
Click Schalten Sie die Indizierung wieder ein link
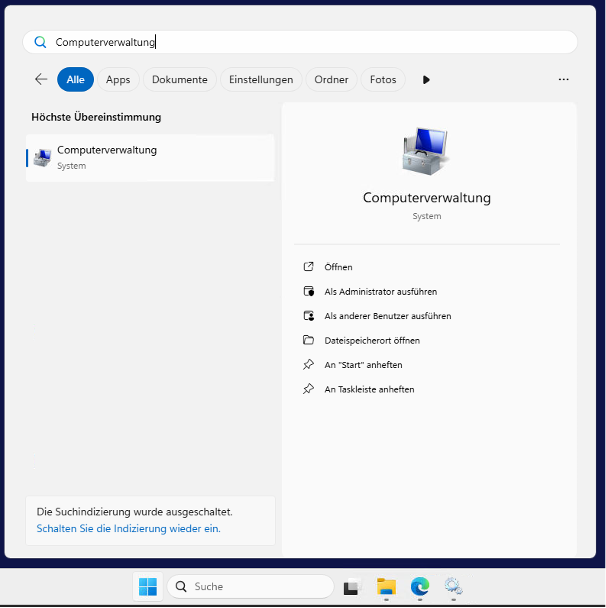pyautogui.click(x=128, y=529)
